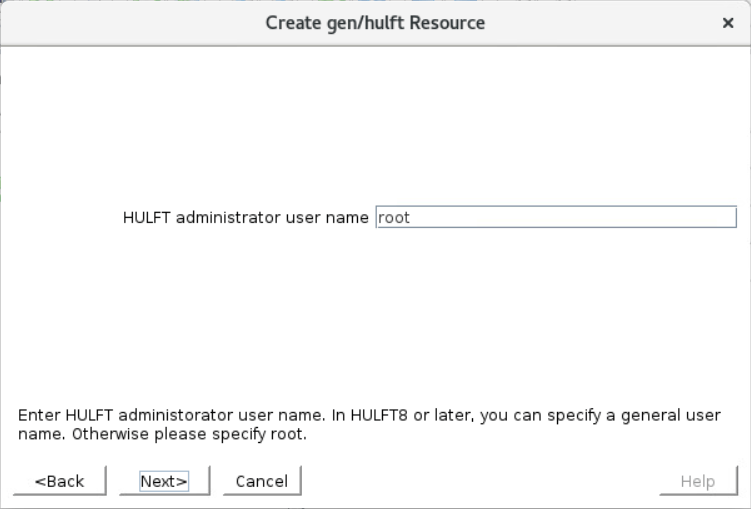Advance the wizard with Next>
Image resolution: width=751 pixels, height=509 pixels.
tap(164, 481)
